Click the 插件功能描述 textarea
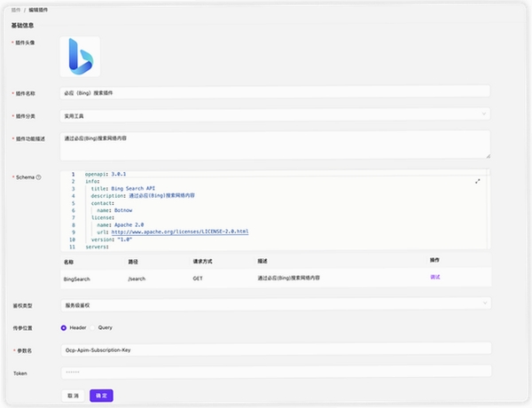Screen dimensions: 532x408 [x=275, y=145]
